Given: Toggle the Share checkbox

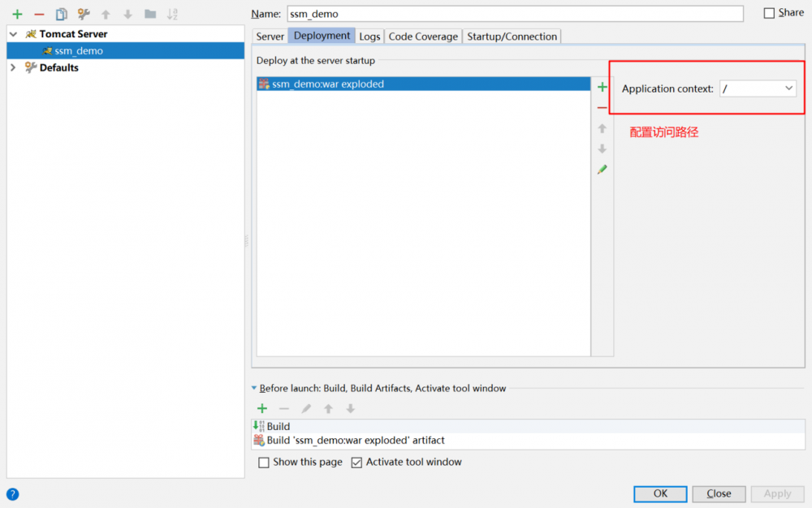Looking at the screenshot, I should point(769,13).
